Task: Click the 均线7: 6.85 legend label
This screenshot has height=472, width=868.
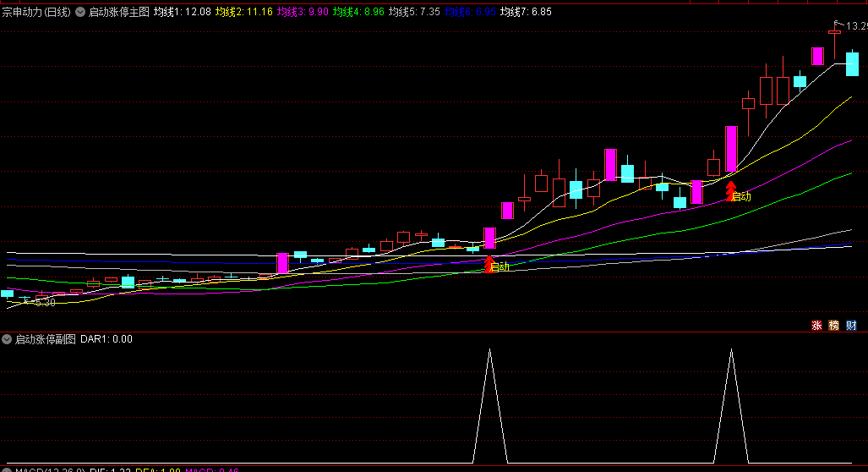Action: pyautogui.click(x=526, y=12)
